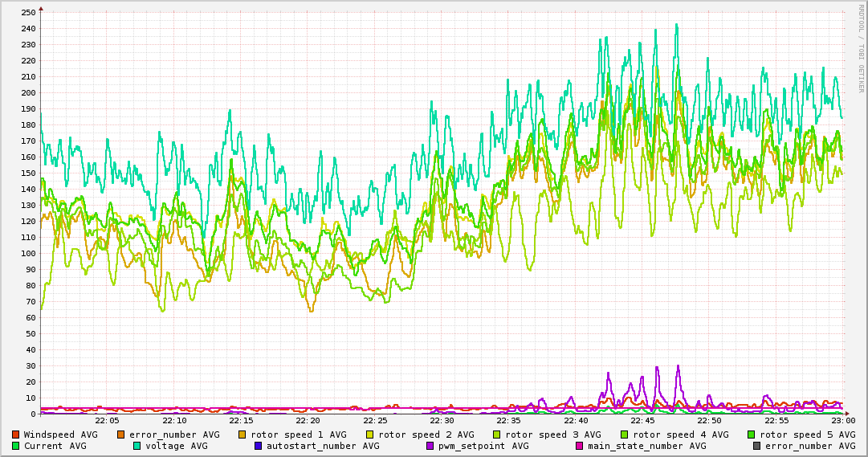
Task: Select "error_number AVG" label beside the gray swatch
Action: pos(810,446)
